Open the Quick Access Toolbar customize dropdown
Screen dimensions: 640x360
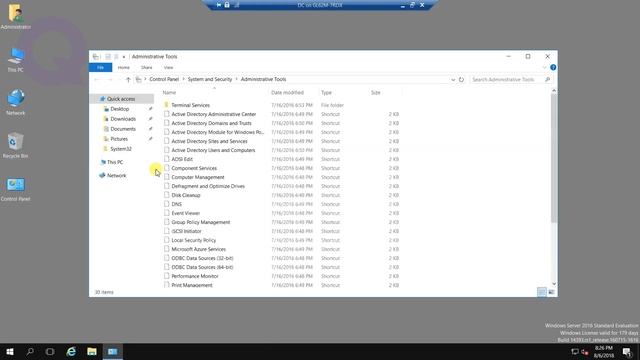click(x=124, y=57)
